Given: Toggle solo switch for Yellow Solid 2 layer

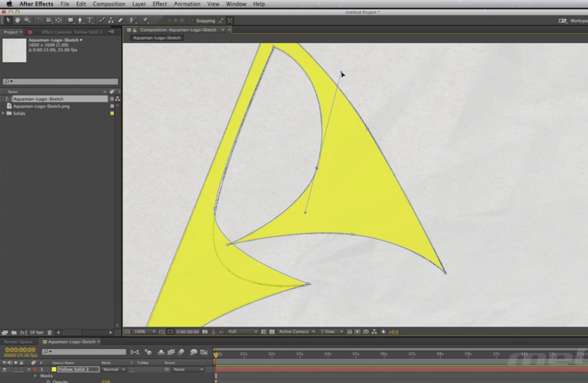Looking at the screenshot, I should pos(16,369).
